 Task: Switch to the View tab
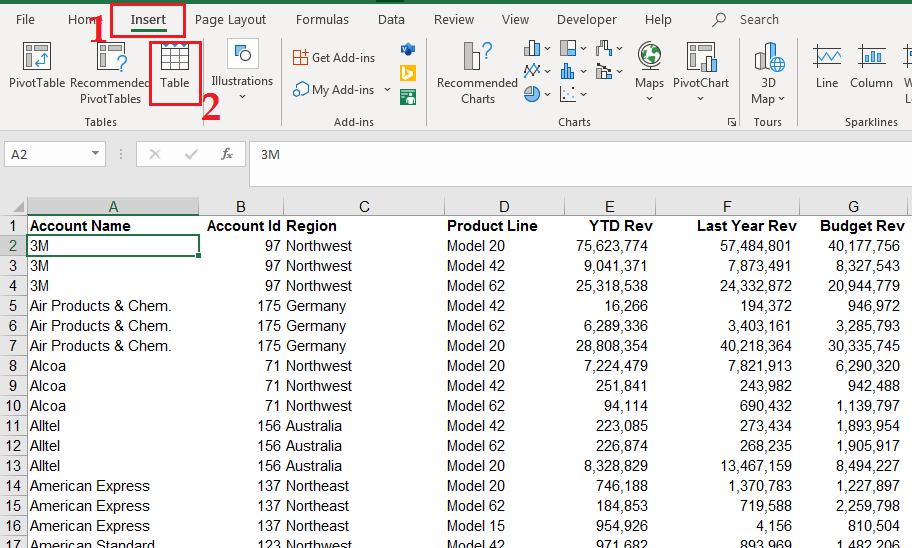[515, 19]
